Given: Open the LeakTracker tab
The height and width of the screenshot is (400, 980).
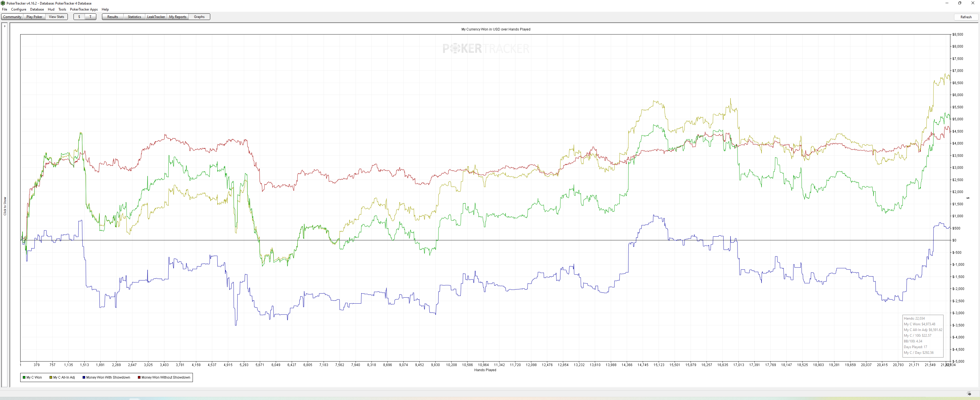Looking at the screenshot, I should [156, 17].
